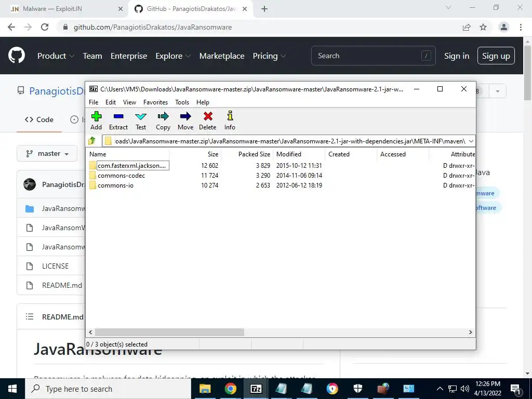Screen dimensions: 532x399
Task: Close the Malware Exploit.IN tab
Action: point(121,9)
